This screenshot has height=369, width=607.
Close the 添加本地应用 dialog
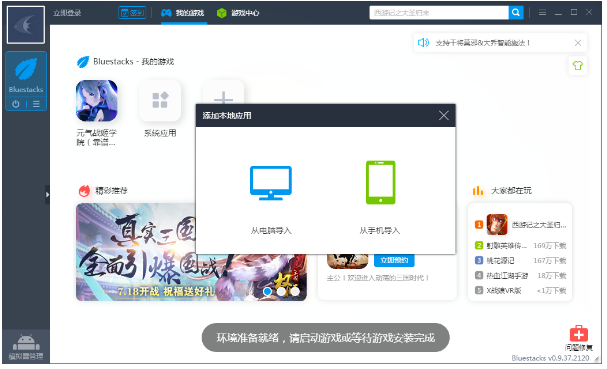point(444,115)
